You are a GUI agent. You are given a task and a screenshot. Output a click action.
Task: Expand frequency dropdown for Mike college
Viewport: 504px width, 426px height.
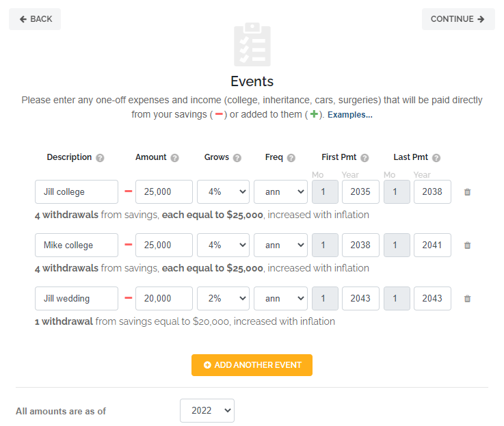280,245
